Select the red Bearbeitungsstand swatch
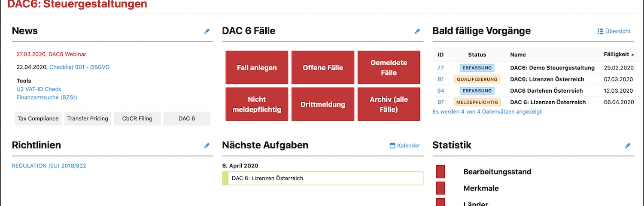 point(440,172)
